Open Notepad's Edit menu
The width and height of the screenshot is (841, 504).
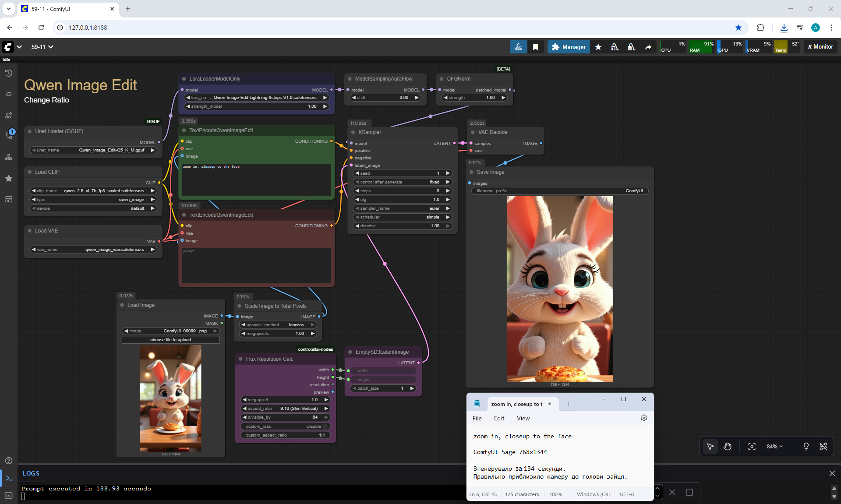pyautogui.click(x=499, y=418)
